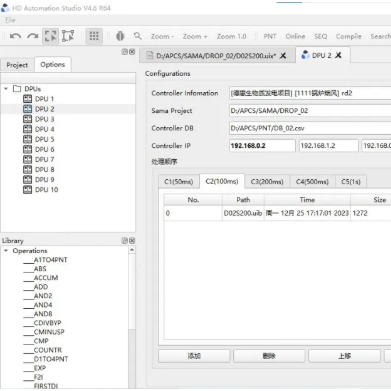
Task: Click the Compile toolbar button
Action: pyautogui.click(x=349, y=36)
